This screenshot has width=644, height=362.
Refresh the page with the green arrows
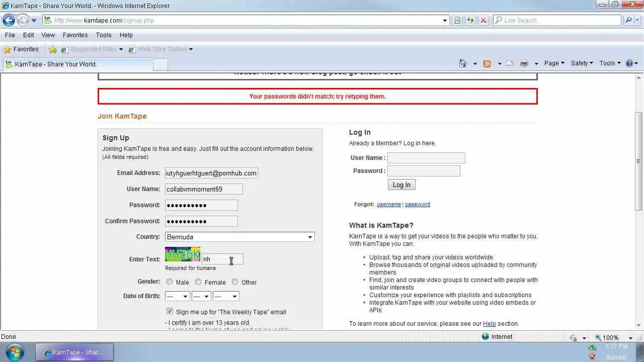click(470, 20)
